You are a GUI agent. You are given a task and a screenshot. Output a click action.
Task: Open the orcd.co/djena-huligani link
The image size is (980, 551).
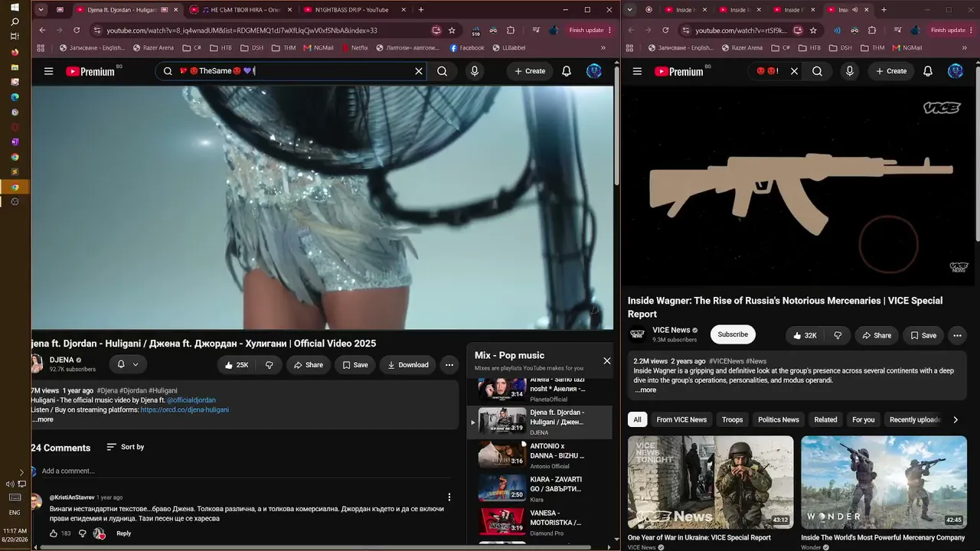[x=185, y=409]
